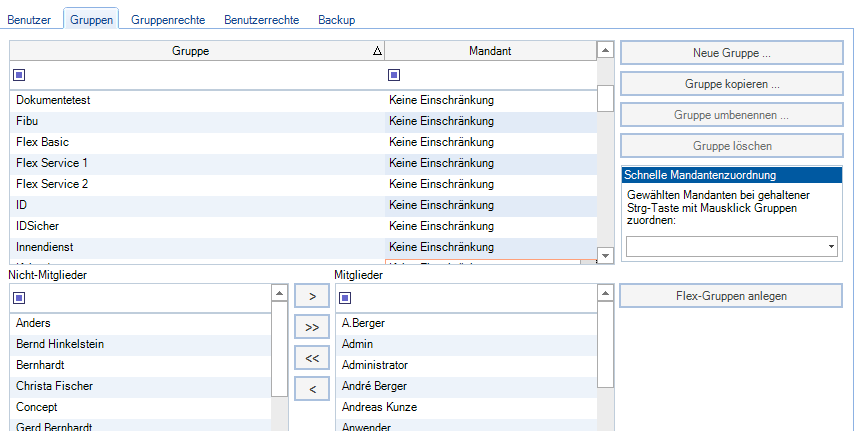Click filter icon under Mandant column
Screen dimensions: 854x431
click(x=393, y=75)
